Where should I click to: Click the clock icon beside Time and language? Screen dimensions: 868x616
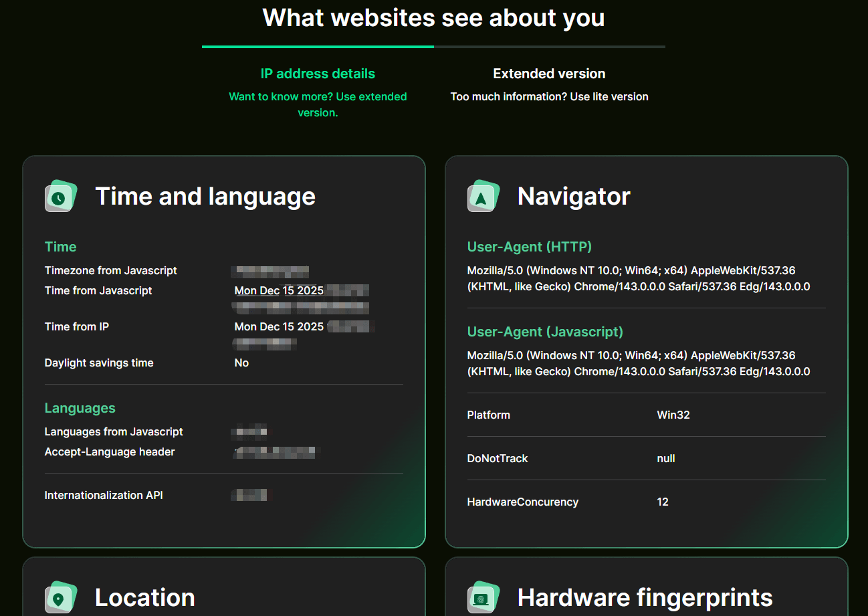60,197
